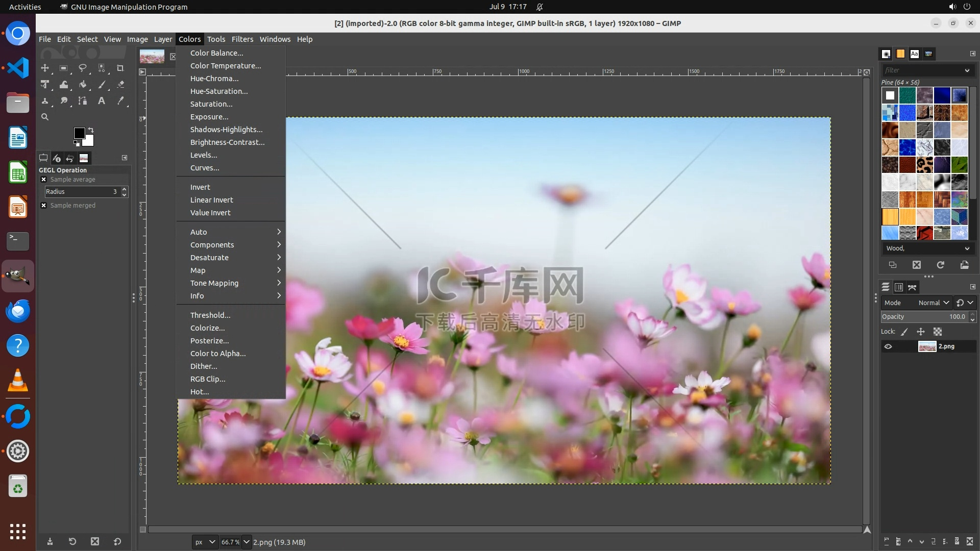The image size is (980, 551).
Task: Select the Crop tool
Action: point(120,68)
